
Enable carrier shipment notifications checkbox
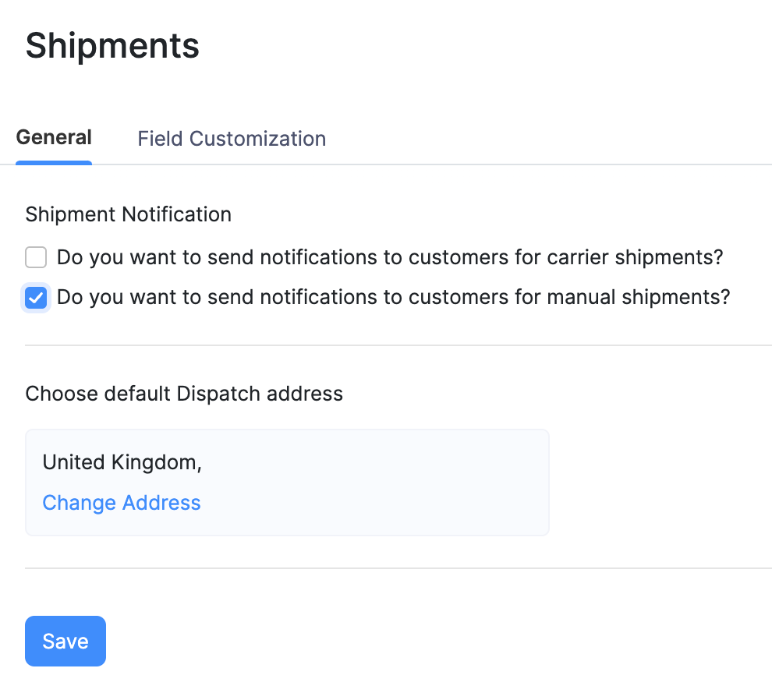(x=35, y=257)
